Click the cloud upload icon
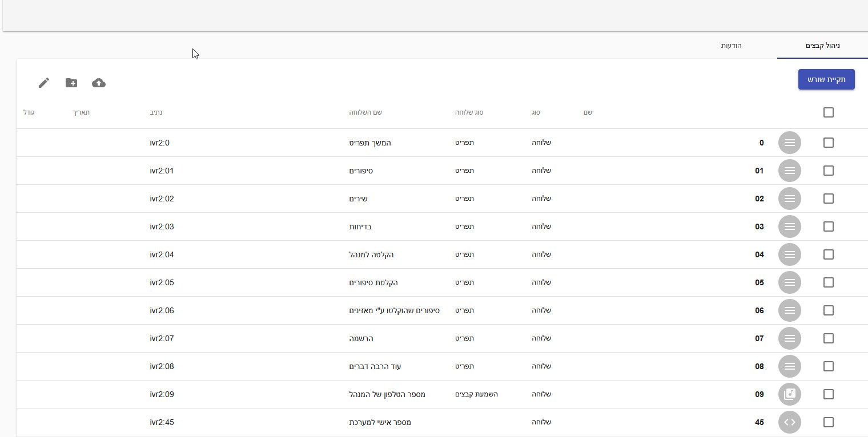Image resolution: width=868 pixels, height=437 pixels. click(x=99, y=83)
